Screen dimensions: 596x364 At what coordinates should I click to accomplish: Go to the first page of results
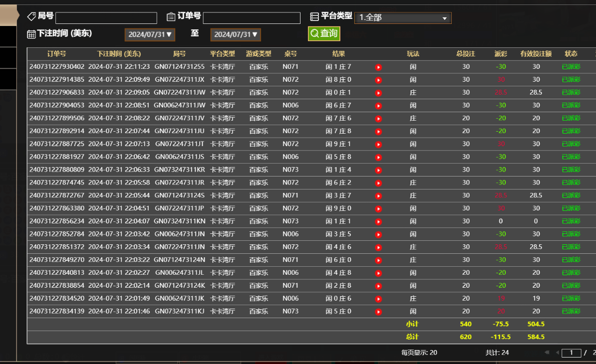(x=548, y=353)
